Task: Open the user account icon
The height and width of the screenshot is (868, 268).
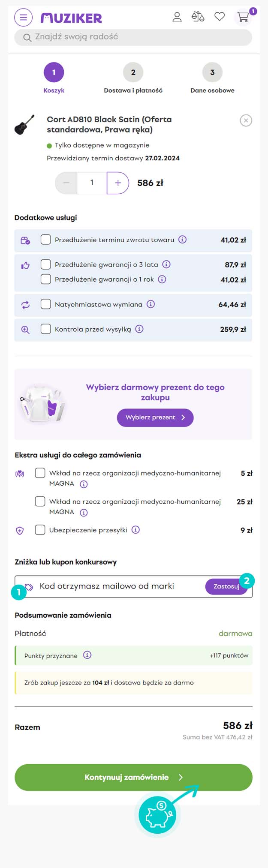Action: click(177, 17)
